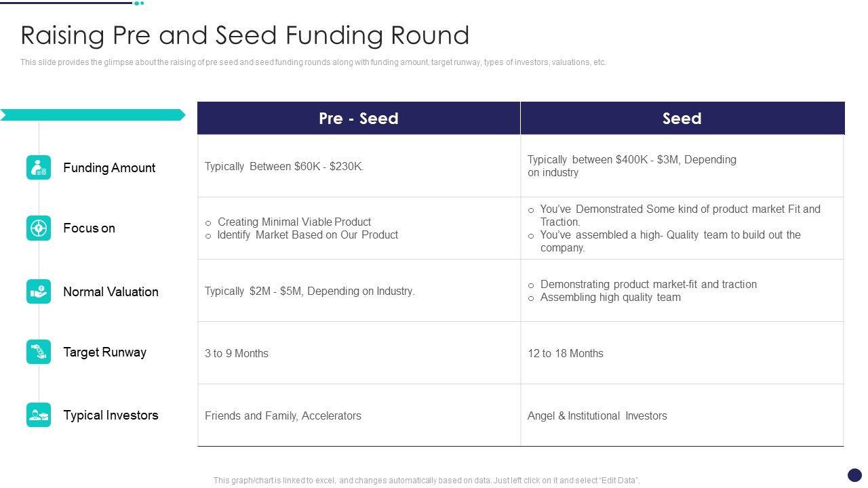Click the 'Creating Minimal Viable Product' bullet
The image size is (868, 488).
pos(294,222)
